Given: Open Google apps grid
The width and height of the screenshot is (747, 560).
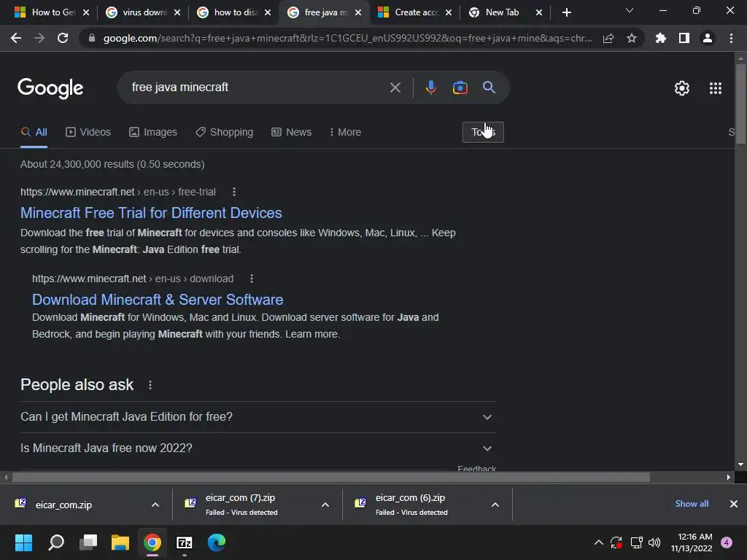Looking at the screenshot, I should click(x=716, y=88).
